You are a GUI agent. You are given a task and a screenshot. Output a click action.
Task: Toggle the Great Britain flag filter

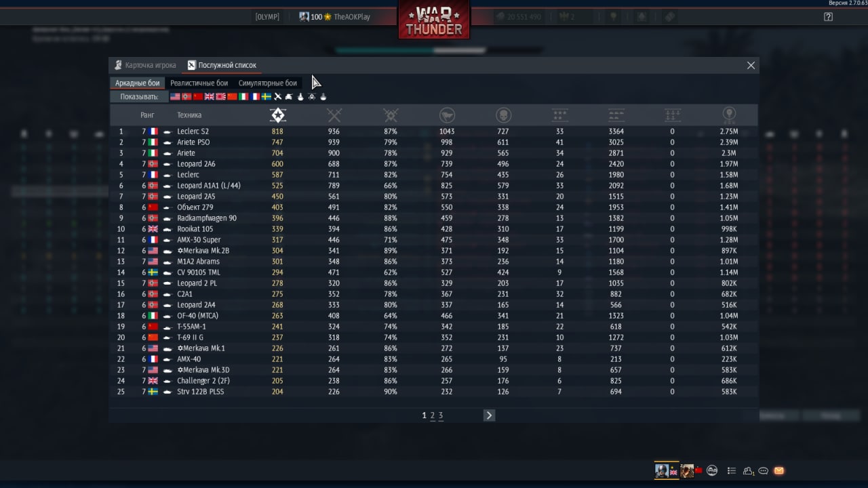pyautogui.click(x=210, y=96)
